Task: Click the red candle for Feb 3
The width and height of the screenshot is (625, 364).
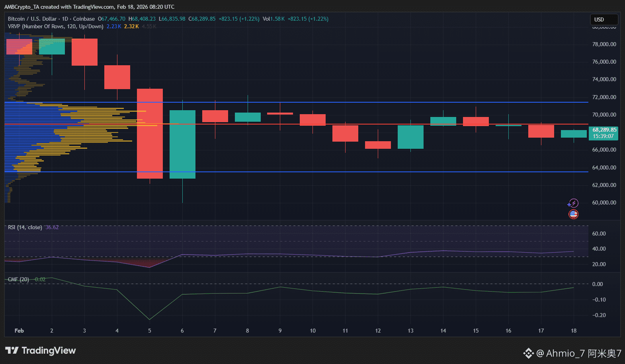Action: [x=84, y=52]
